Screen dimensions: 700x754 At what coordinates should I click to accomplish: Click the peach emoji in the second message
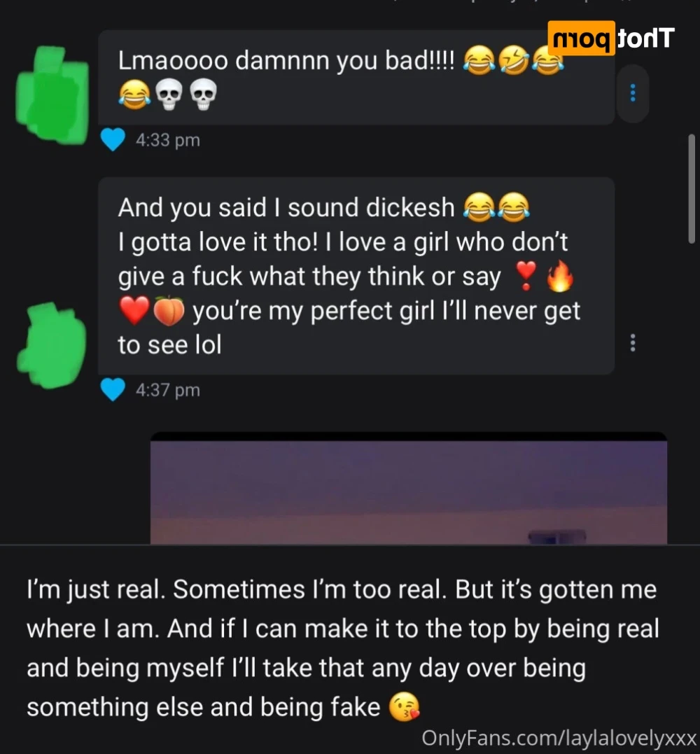[169, 311]
